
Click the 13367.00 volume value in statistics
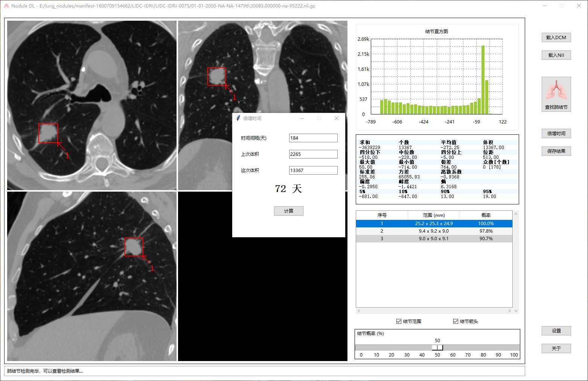coord(494,148)
